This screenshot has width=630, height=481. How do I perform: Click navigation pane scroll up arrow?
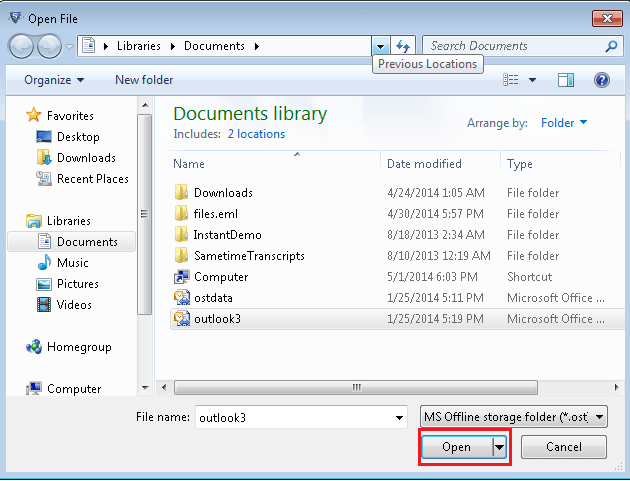[145, 105]
